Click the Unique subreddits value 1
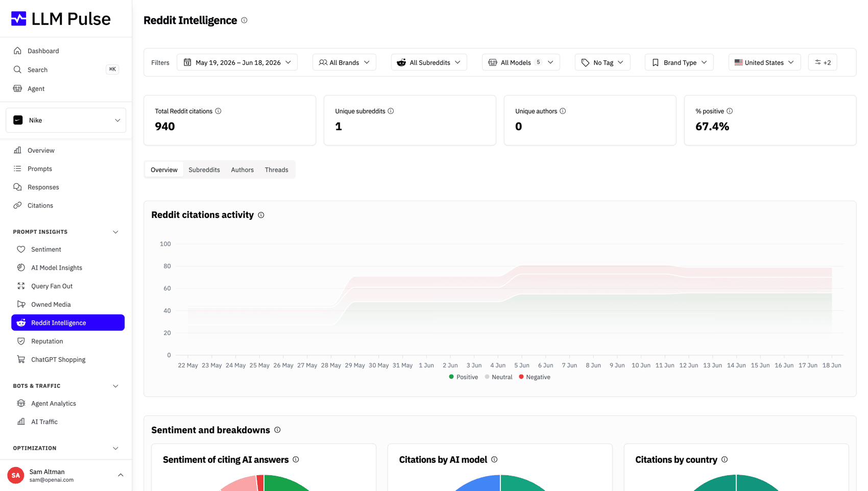The width and height of the screenshot is (868, 491). (x=339, y=127)
